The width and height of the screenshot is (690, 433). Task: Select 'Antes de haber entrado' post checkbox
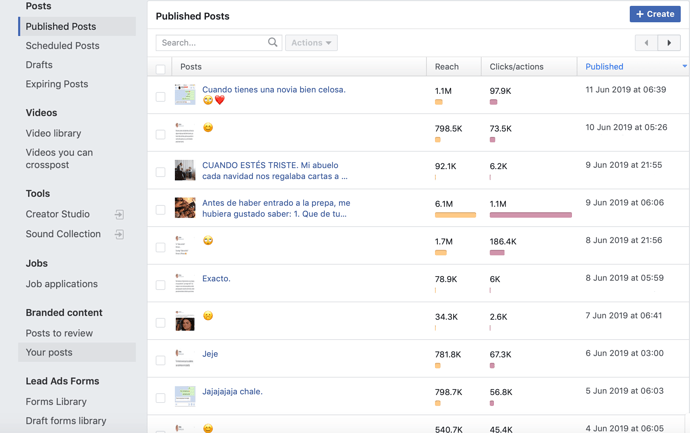click(161, 210)
